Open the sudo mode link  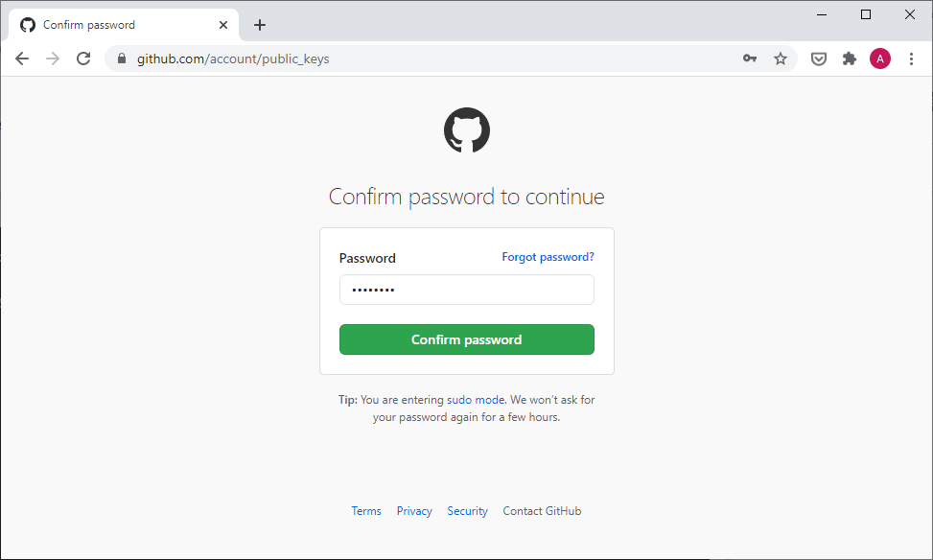(476, 399)
